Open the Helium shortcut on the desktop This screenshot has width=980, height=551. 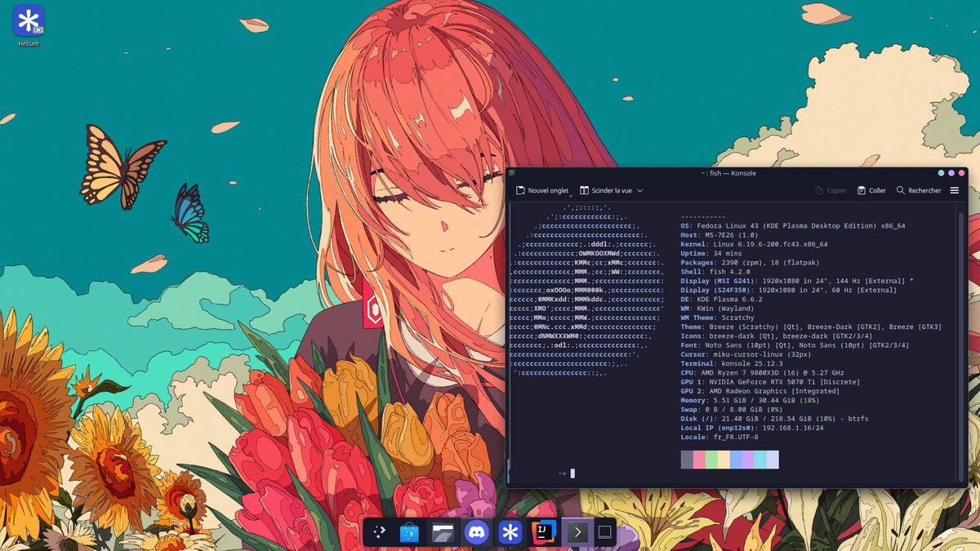tap(29, 24)
